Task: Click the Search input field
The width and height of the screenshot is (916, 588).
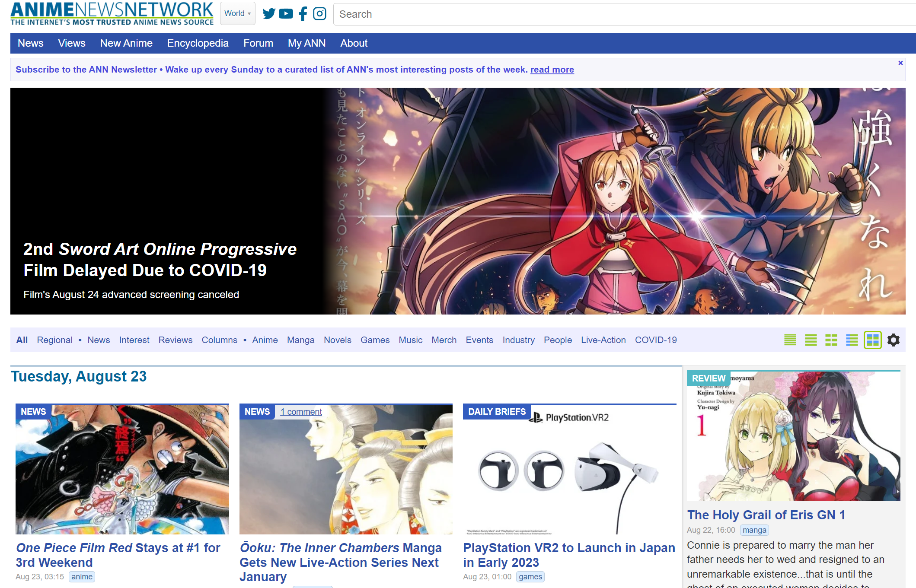Action: pos(625,14)
